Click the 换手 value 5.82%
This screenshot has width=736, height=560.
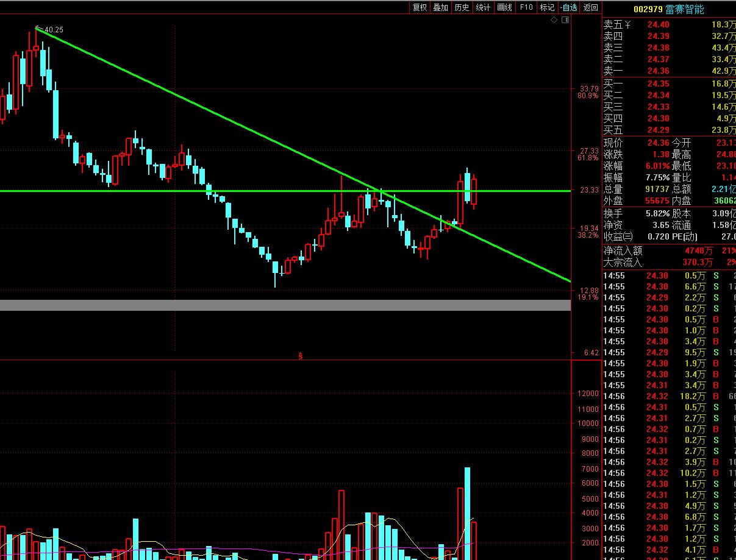pos(657,214)
